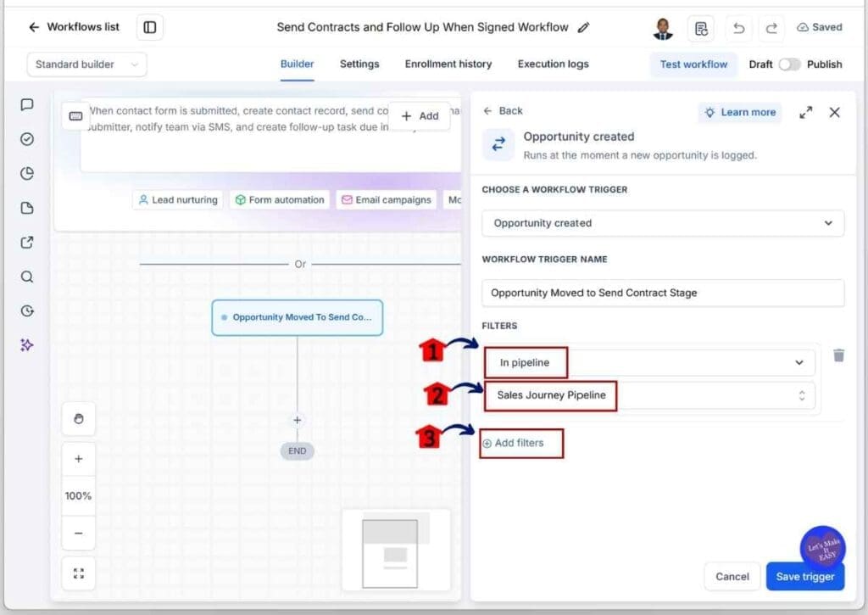
Task: Click Save trigger
Action: (x=805, y=576)
